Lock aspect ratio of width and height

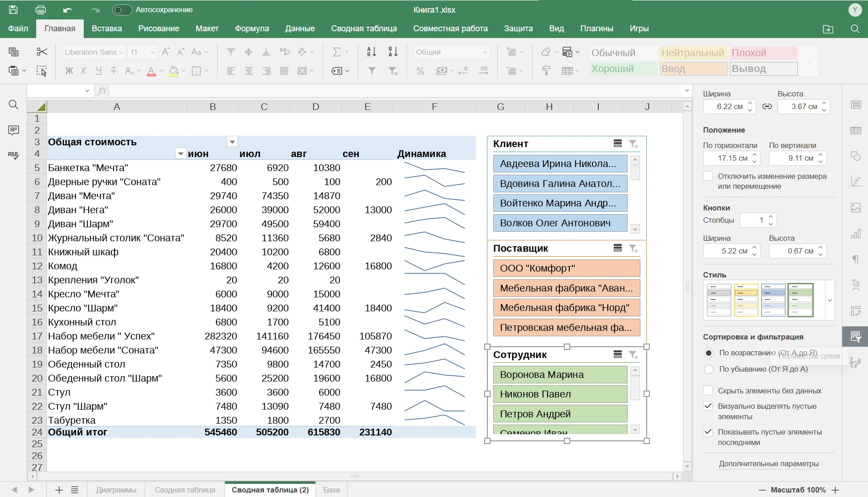[767, 106]
